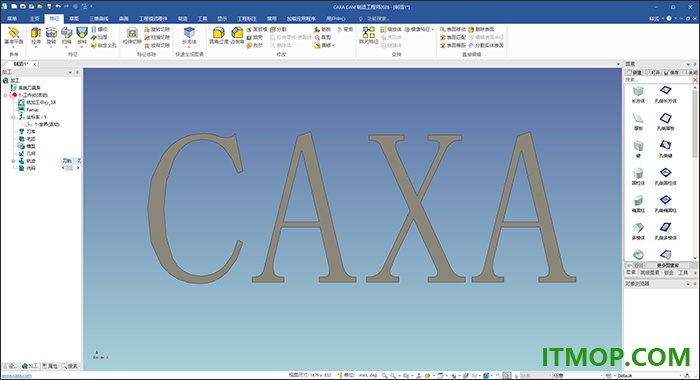Pick the box (长方体) shape in library
The image size is (700, 380).
click(x=638, y=94)
